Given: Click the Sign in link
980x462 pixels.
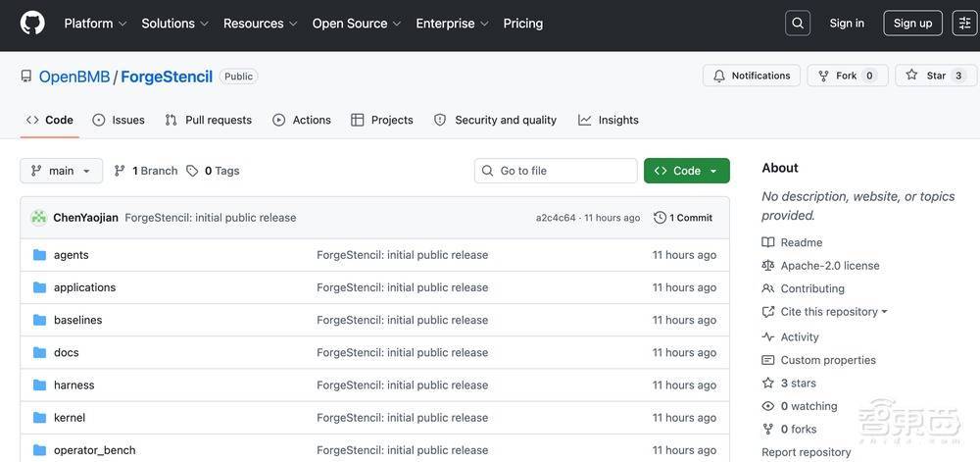Looking at the screenshot, I should click(847, 24).
